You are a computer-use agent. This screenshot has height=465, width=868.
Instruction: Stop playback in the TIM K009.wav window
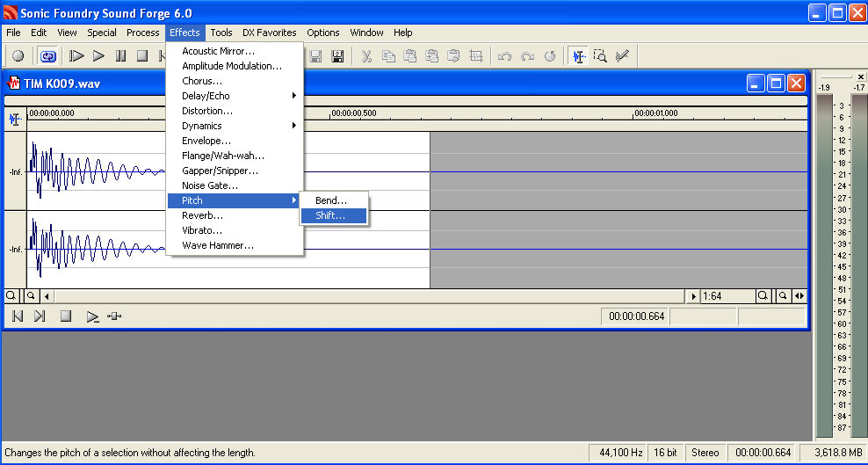tap(66, 316)
